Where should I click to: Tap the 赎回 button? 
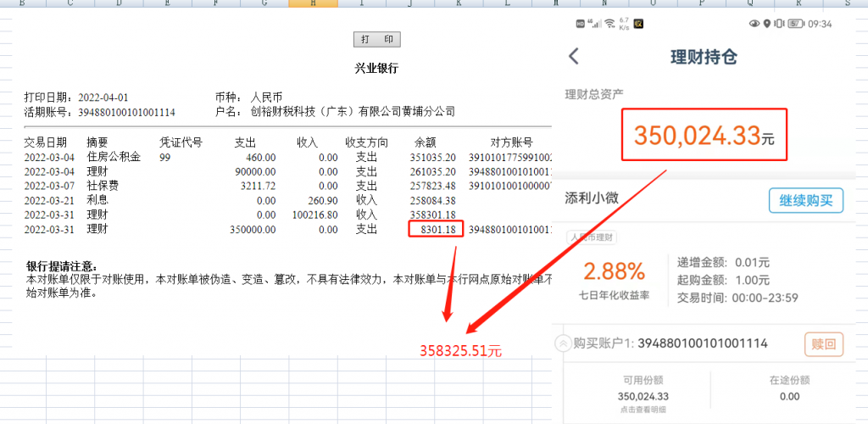[x=824, y=344]
